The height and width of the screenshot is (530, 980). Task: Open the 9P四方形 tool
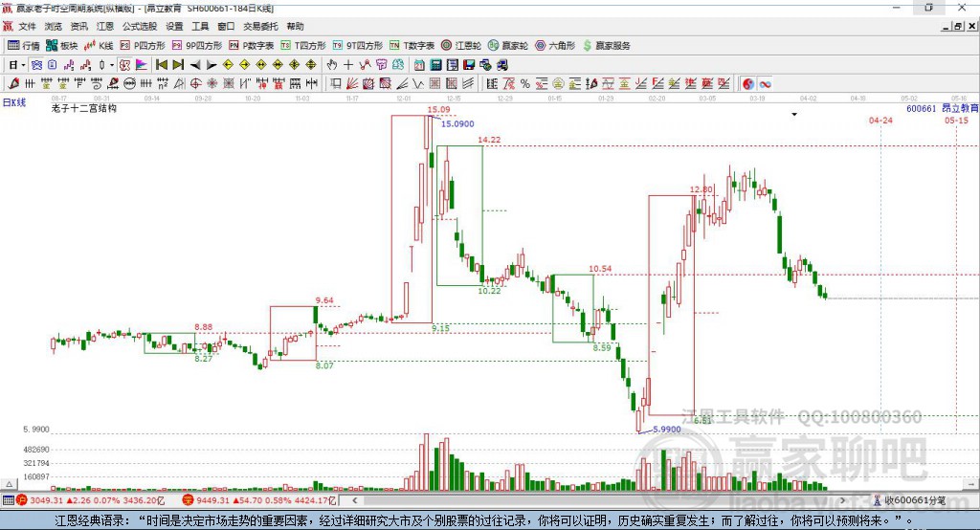coord(197,46)
